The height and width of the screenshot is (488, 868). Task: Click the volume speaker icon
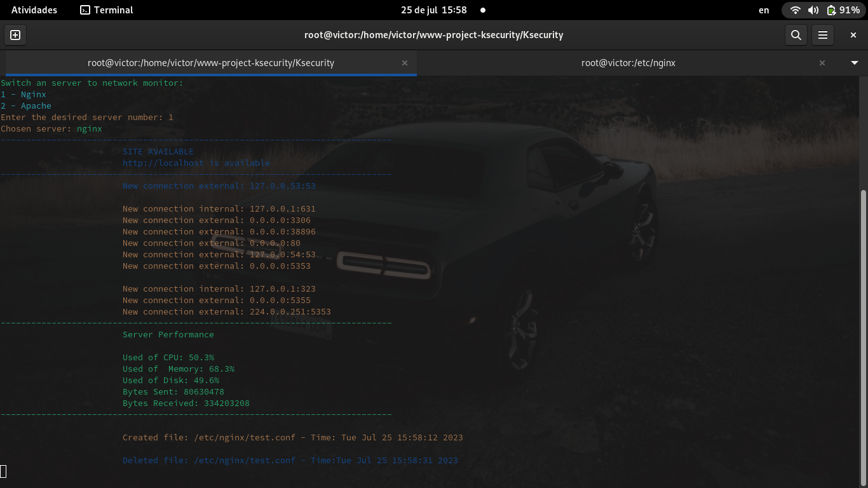pyautogui.click(x=813, y=10)
